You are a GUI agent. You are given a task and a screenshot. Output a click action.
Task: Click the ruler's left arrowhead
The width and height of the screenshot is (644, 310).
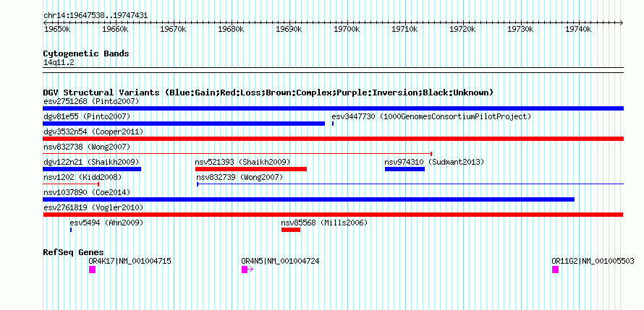pyautogui.click(x=45, y=22)
